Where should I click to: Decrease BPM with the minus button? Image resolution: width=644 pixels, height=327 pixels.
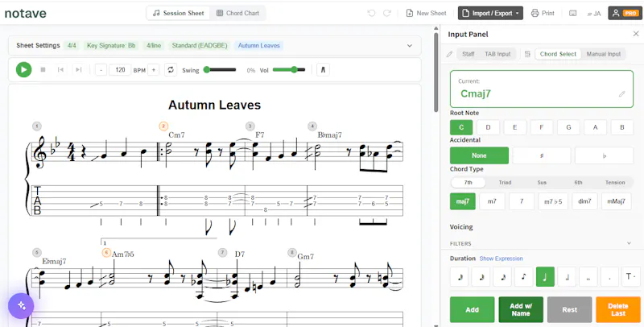coord(101,70)
